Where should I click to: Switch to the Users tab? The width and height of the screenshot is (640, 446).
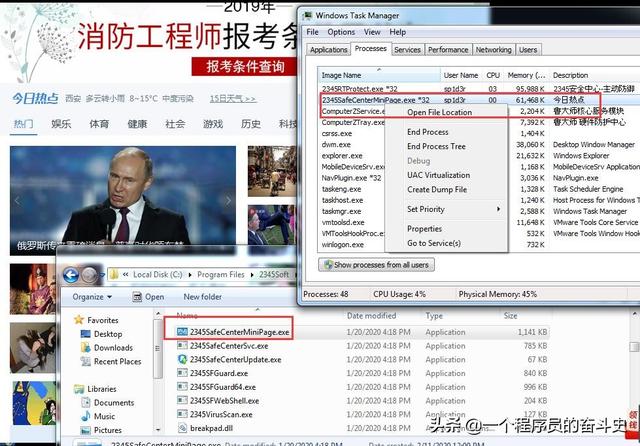(528, 50)
